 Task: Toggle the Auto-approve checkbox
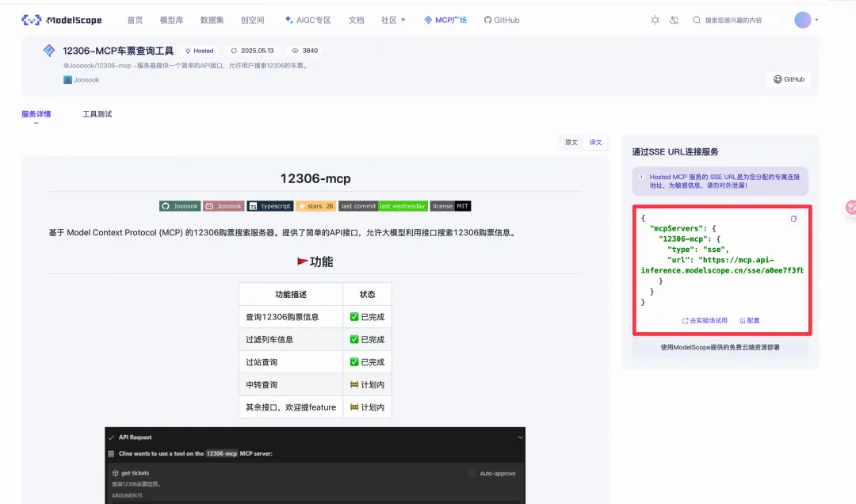[x=472, y=473]
